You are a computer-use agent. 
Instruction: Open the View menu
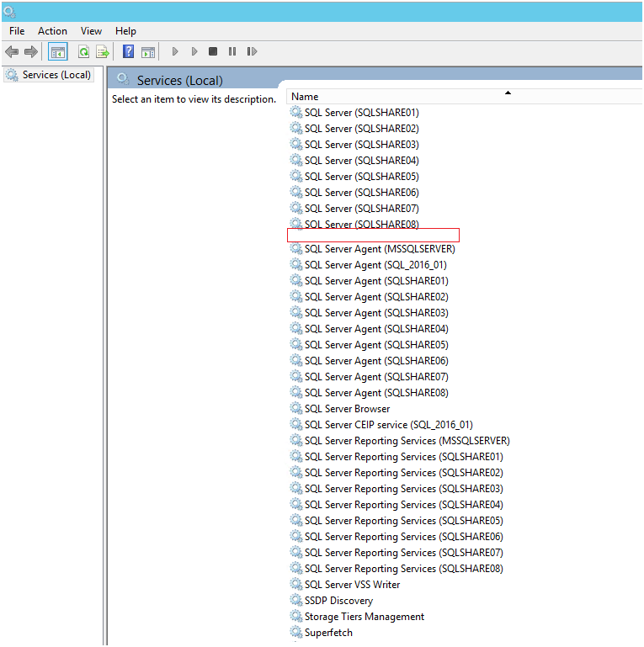(91, 31)
